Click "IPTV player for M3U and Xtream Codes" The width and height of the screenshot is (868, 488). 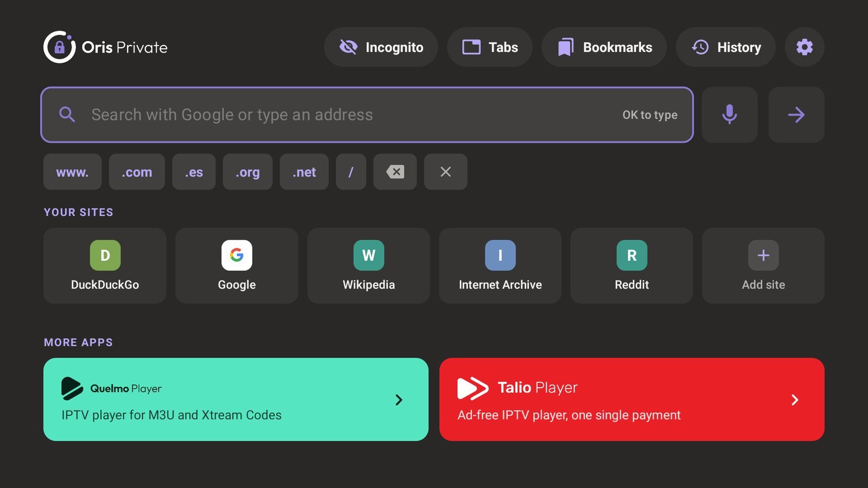pos(171,415)
